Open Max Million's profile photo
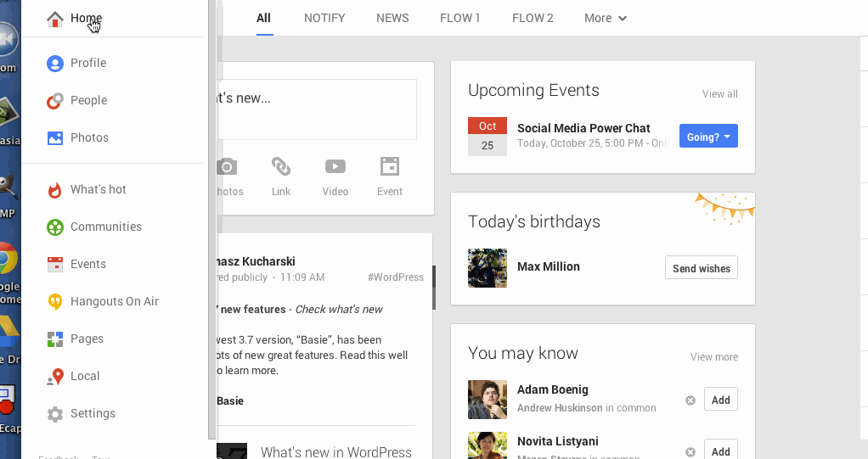868x459 pixels. point(488,268)
